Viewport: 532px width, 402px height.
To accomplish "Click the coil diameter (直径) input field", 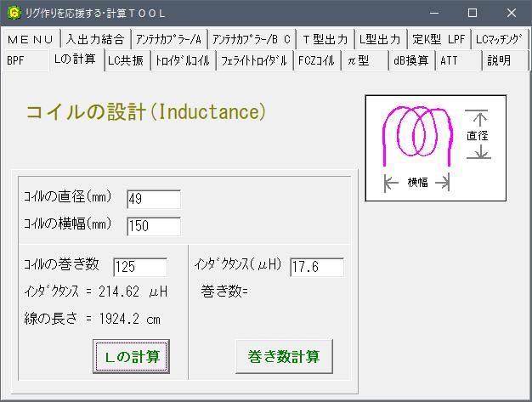I will point(153,199).
